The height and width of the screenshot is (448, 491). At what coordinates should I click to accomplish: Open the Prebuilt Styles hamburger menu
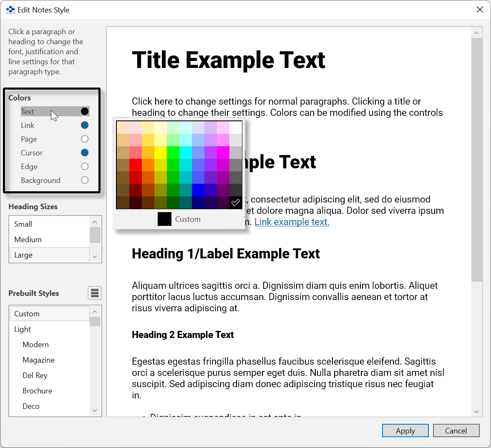[95, 293]
